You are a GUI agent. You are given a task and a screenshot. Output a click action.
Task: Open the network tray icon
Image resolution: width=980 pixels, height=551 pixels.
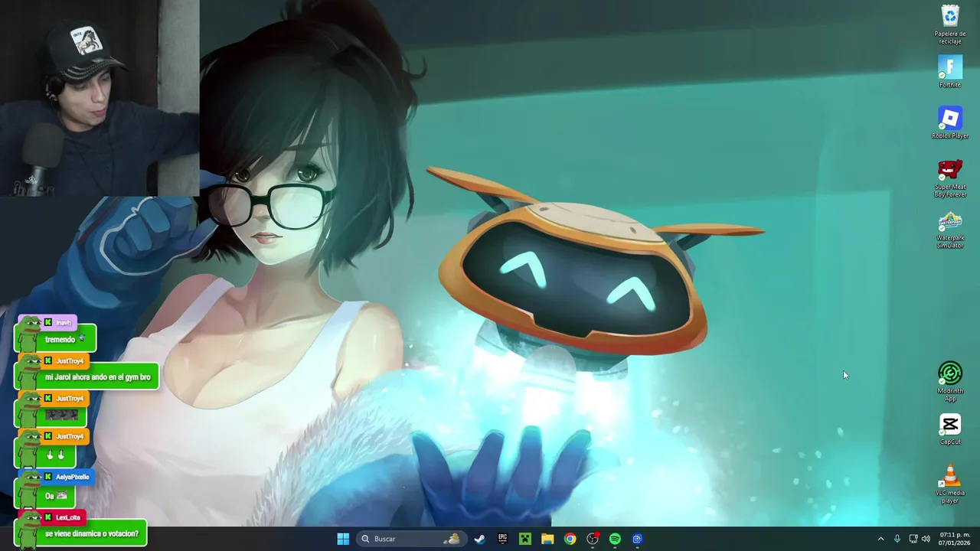click(x=913, y=539)
